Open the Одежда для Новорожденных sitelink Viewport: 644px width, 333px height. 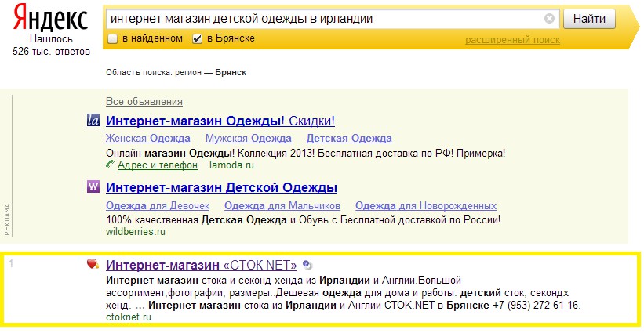[x=426, y=205]
